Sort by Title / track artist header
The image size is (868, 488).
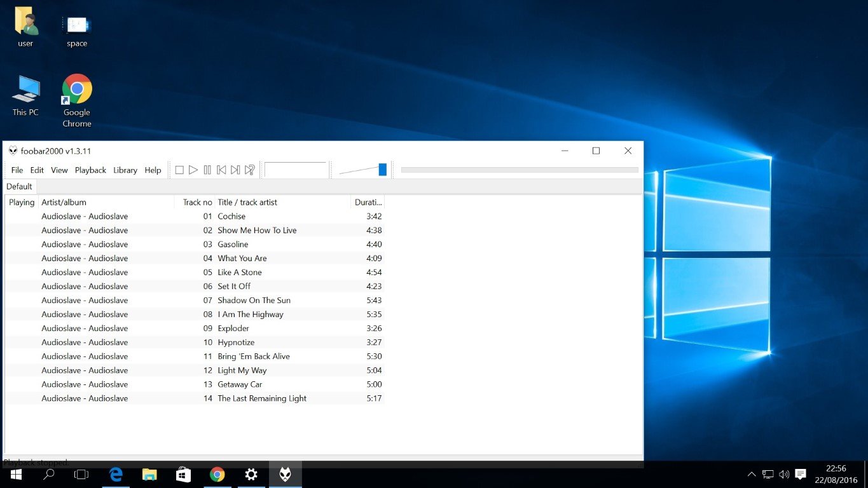tap(283, 202)
